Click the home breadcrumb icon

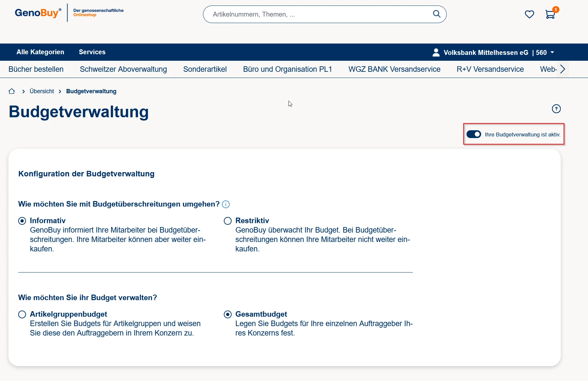coord(12,91)
